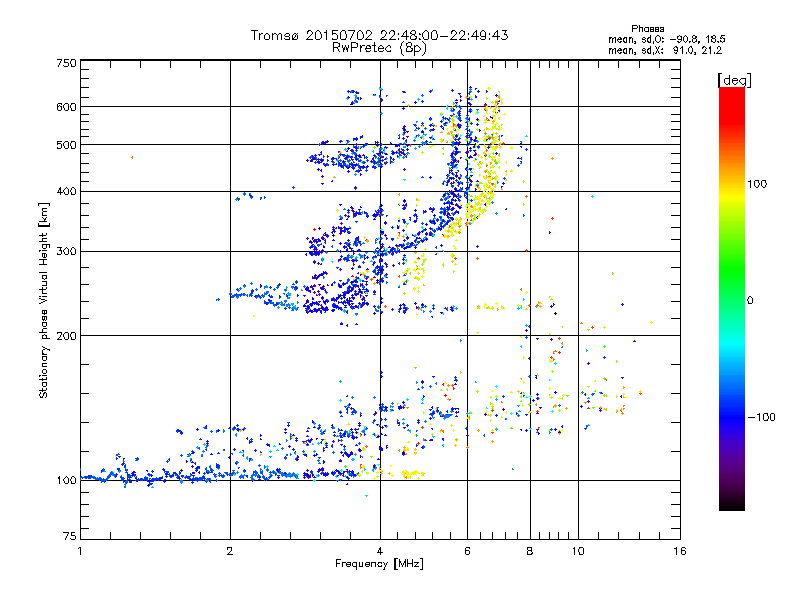Click x-axis tick label '4'
This screenshot has width=800, height=600.
(380, 551)
